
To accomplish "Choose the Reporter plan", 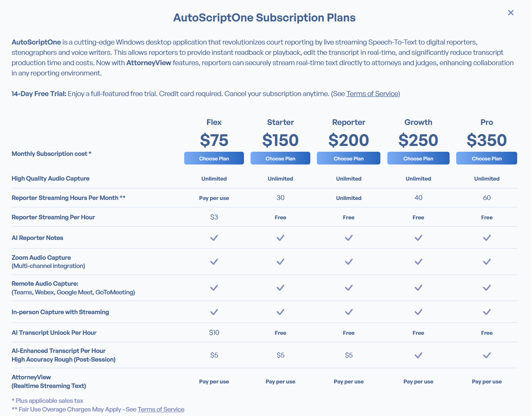I will tap(349, 158).
